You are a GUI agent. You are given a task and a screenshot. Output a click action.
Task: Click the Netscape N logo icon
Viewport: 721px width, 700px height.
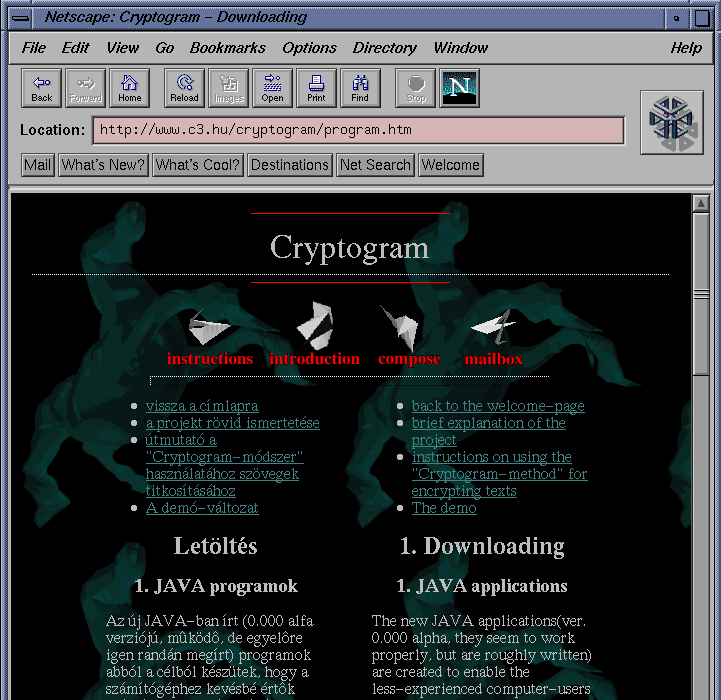coord(460,88)
